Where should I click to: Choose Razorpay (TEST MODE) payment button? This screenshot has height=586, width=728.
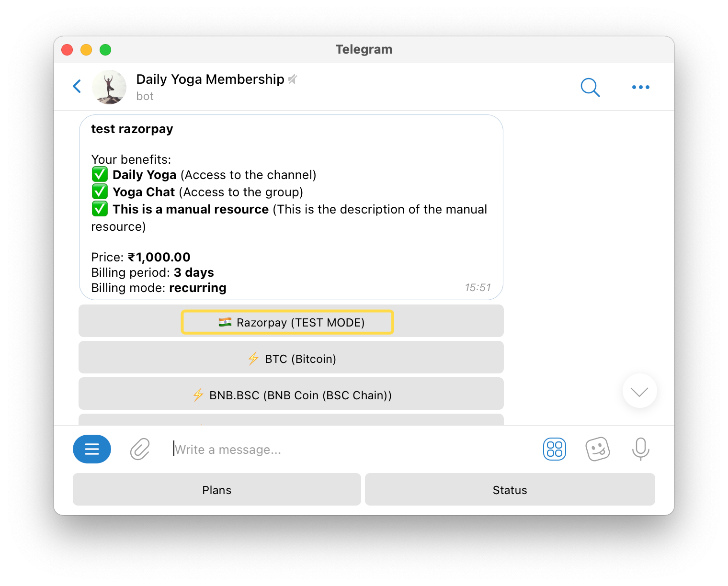[291, 321]
